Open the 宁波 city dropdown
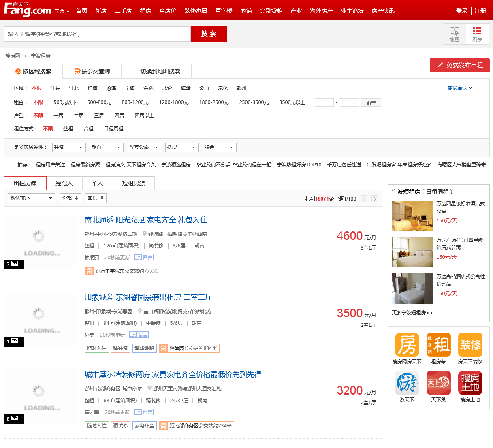493x448 pixels. pos(62,11)
